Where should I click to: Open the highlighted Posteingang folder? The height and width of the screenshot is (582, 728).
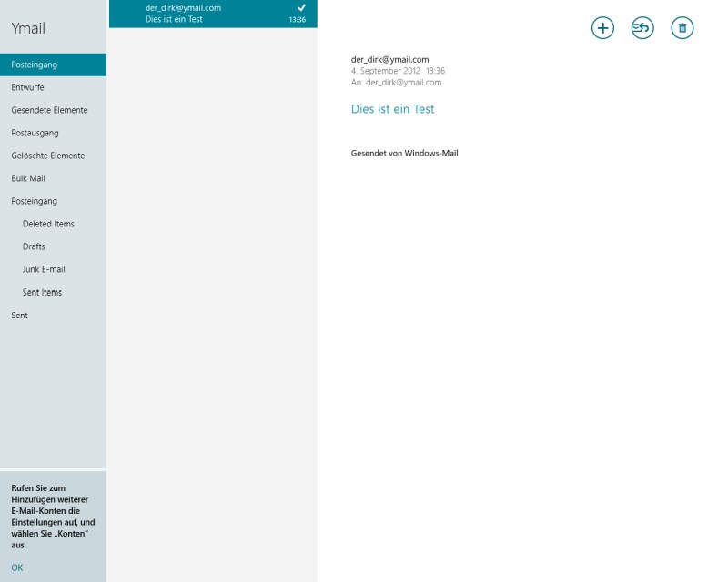53,65
